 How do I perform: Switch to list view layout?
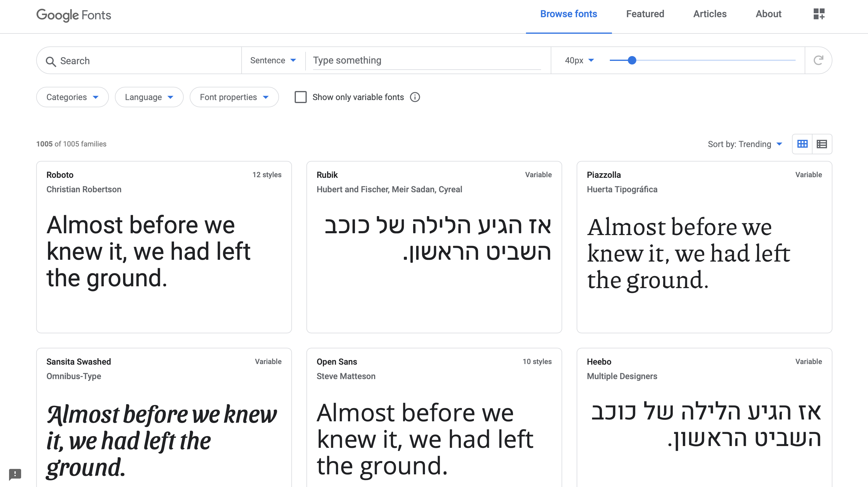pyautogui.click(x=822, y=144)
